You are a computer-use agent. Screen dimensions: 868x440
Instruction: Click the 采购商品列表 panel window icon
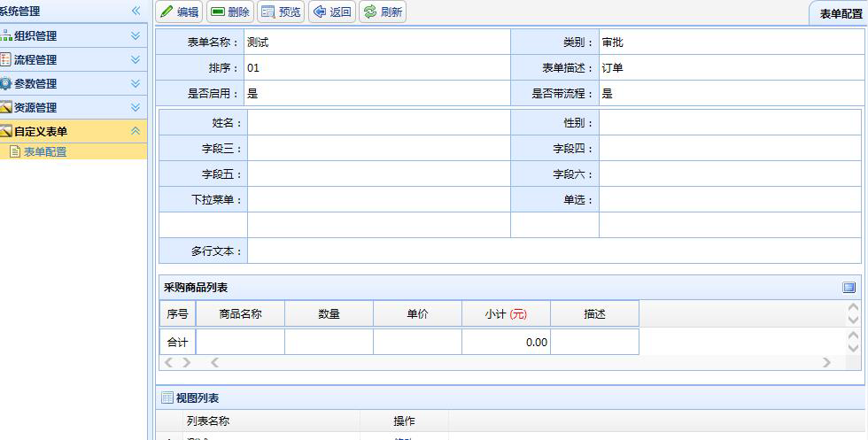[x=849, y=288]
